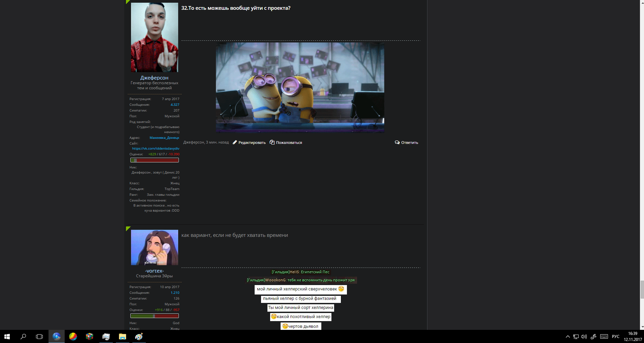The width and height of the screenshot is (644, 343).
Task: Show hidden tray icons chevron
Action: click(x=568, y=337)
